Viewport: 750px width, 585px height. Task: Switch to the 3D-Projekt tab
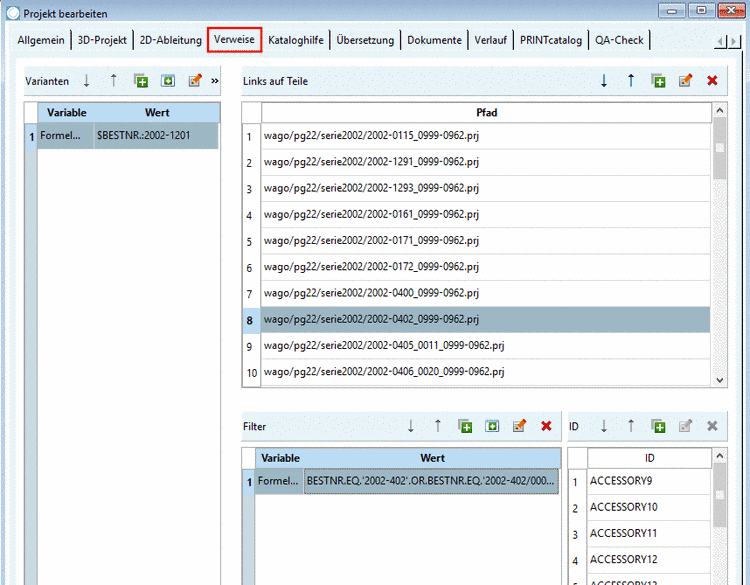102,40
